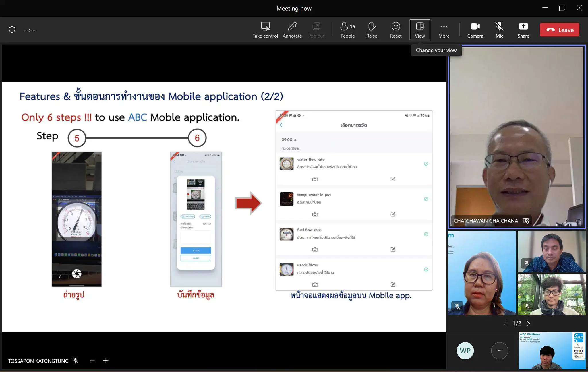The image size is (588, 372).
Task: Open the People panel showing 15
Action: (x=348, y=30)
